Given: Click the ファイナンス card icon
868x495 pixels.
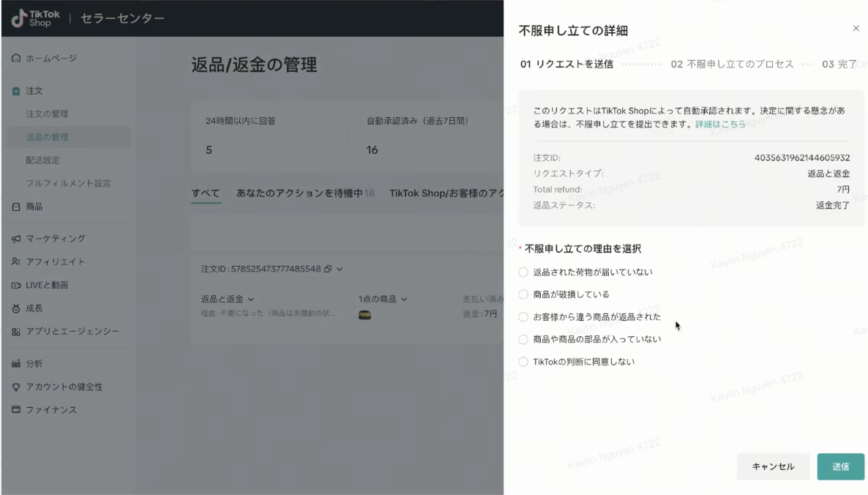Looking at the screenshot, I should pyautogui.click(x=16, y=410).
